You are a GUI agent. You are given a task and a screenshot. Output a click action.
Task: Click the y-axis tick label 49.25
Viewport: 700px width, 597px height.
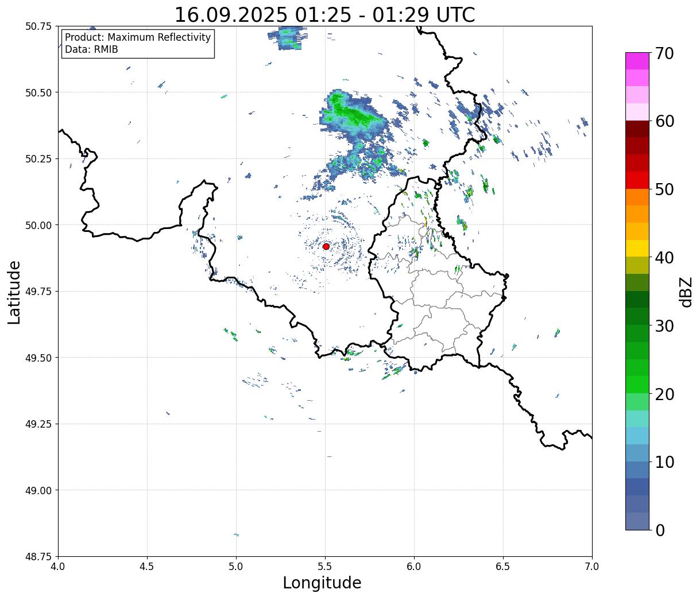pyautogui.click(x=38, y=424)
